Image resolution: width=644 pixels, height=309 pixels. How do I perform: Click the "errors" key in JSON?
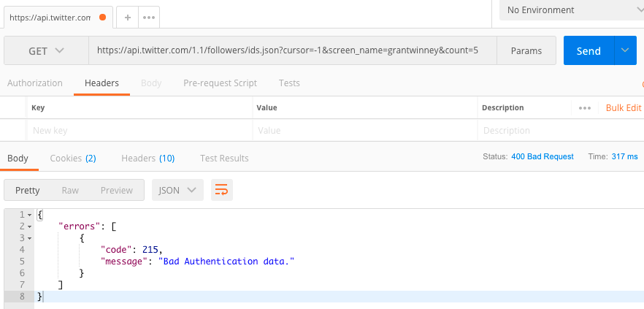pyautogui.click(x=81, y=226)
